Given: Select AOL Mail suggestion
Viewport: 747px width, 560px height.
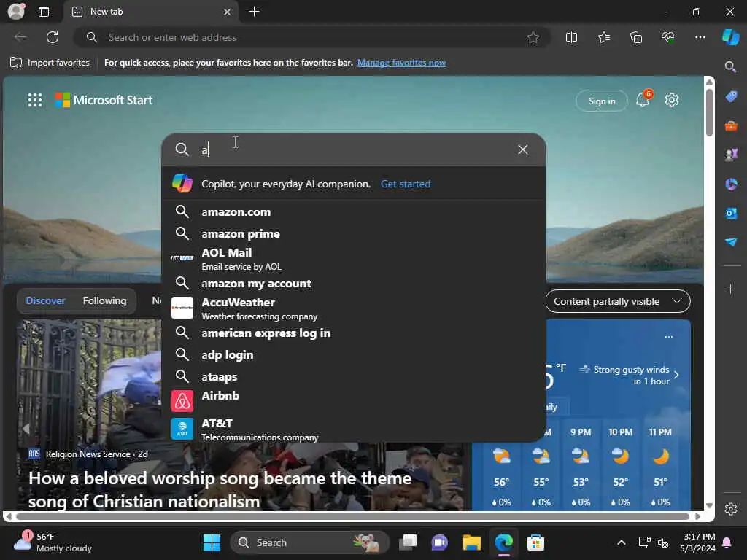Looking at the screenshot, I should click(x=354, y=259).
